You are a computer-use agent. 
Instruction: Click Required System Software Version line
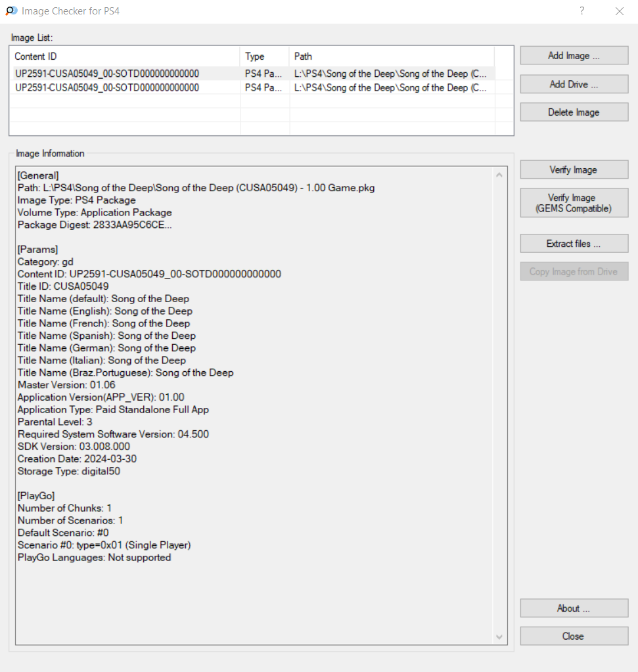[113, 434]
